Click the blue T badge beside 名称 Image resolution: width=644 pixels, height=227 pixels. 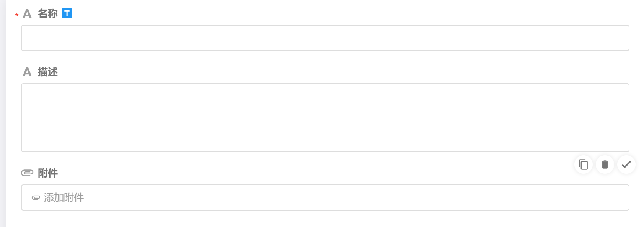click(67, 13)
